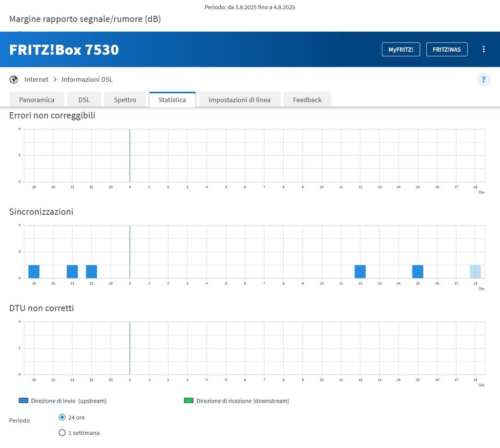This screenshot has height=448, width=500.
Task: Click the sync bar at hour 12
Action: point(360,271)
